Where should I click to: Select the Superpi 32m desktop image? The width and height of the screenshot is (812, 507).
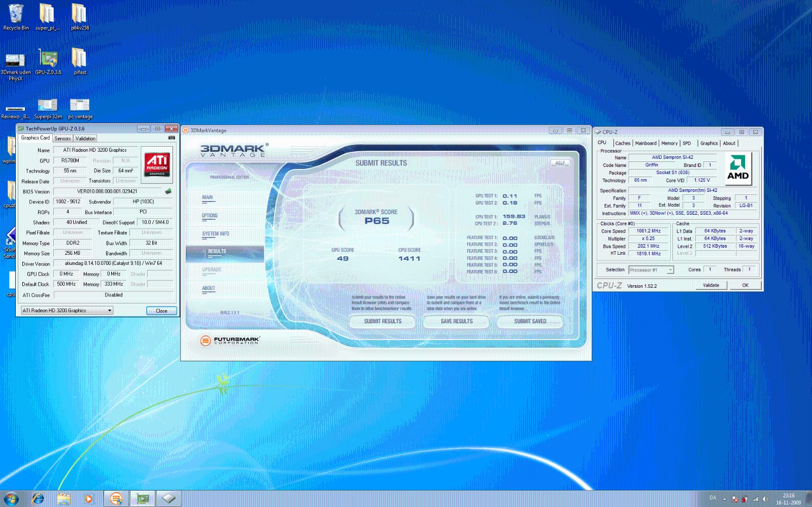[48, 109]
